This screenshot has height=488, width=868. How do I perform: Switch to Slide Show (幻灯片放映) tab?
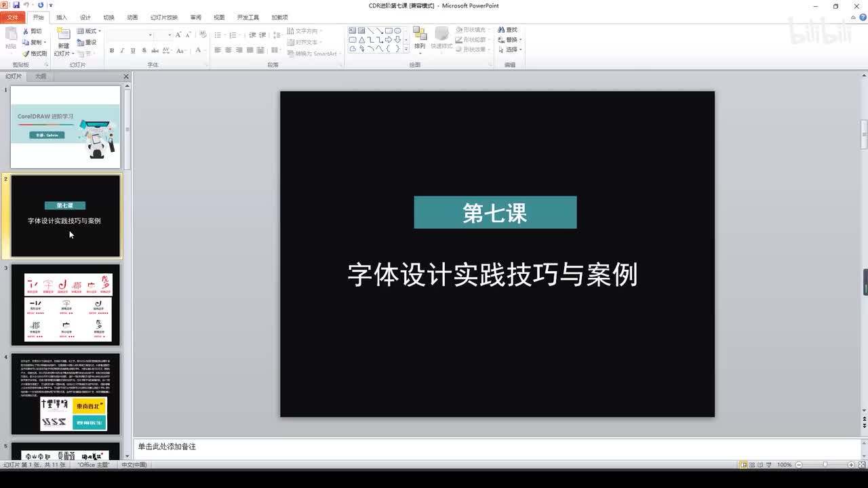[x=164, y=17]
